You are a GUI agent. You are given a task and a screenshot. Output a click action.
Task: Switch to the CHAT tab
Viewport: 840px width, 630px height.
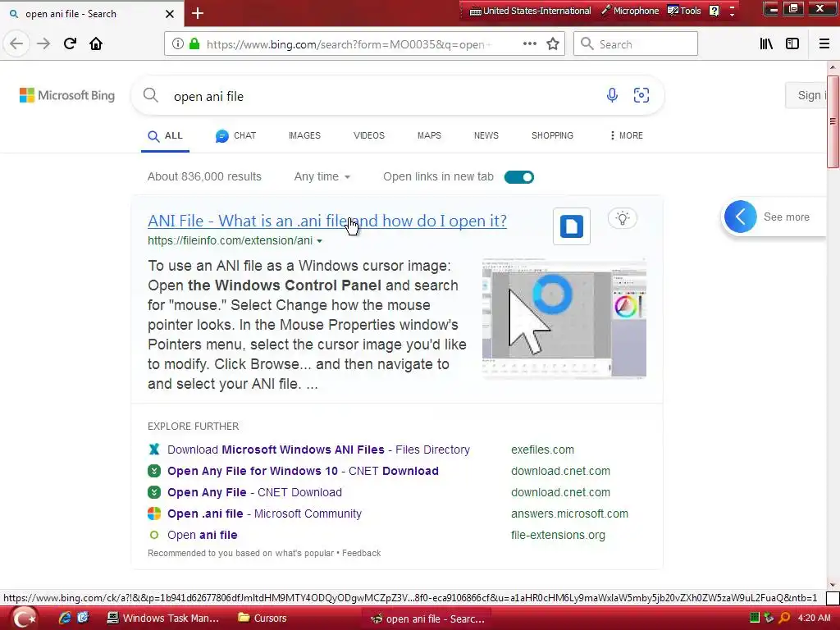point(235,136)
